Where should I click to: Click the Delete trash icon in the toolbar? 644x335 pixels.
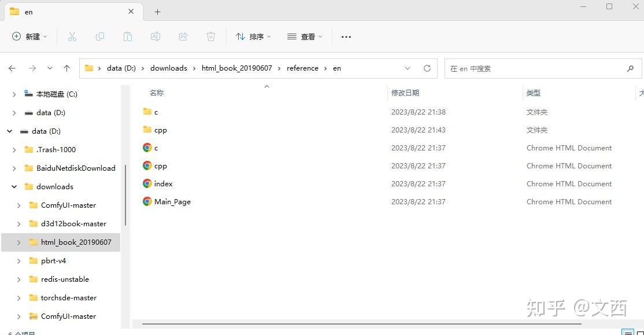pyautogui.click(x=210, y=36)
